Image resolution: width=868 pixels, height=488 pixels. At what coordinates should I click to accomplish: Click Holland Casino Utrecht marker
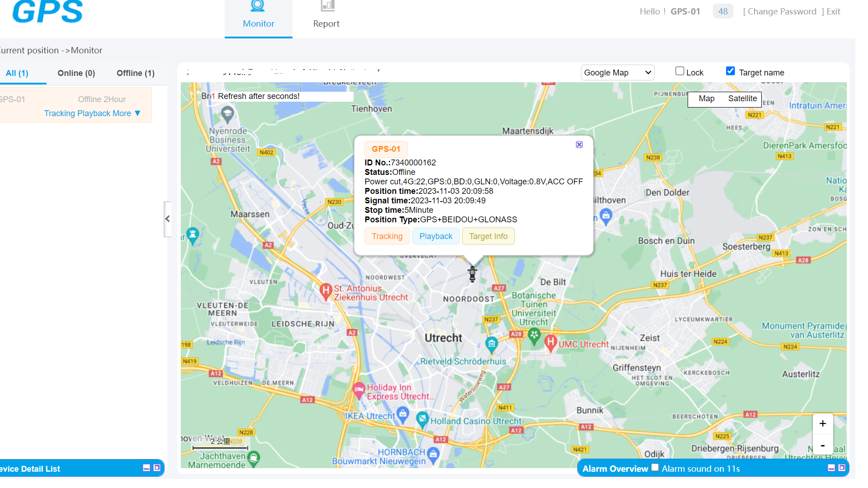coord(422,420)
